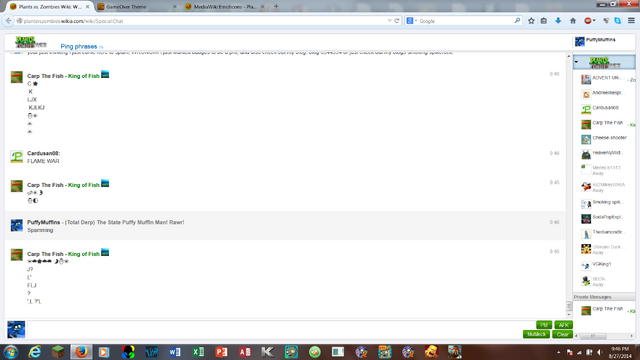
Task: Open the media player taskbar icon
Action: [104, 352]
